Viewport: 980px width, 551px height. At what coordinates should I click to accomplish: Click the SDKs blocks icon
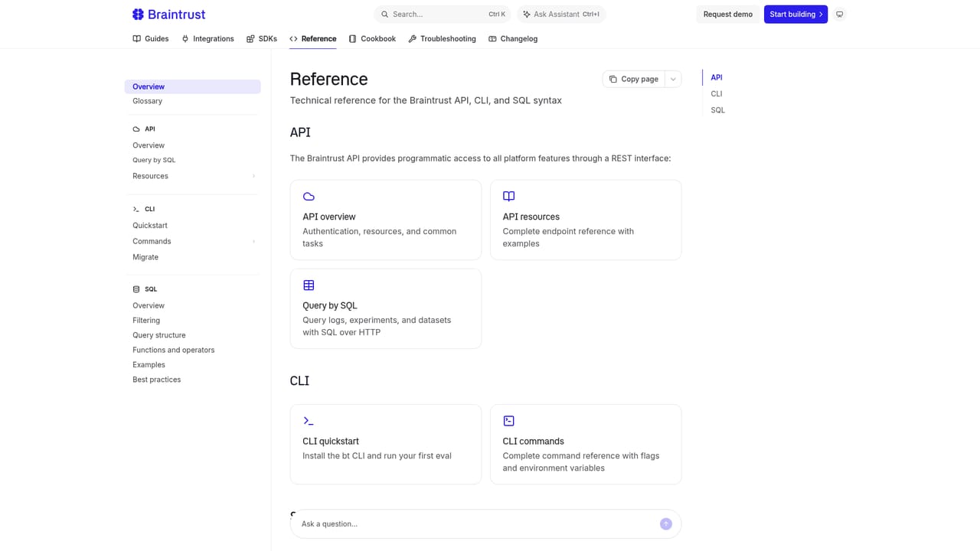click(250, 39)
